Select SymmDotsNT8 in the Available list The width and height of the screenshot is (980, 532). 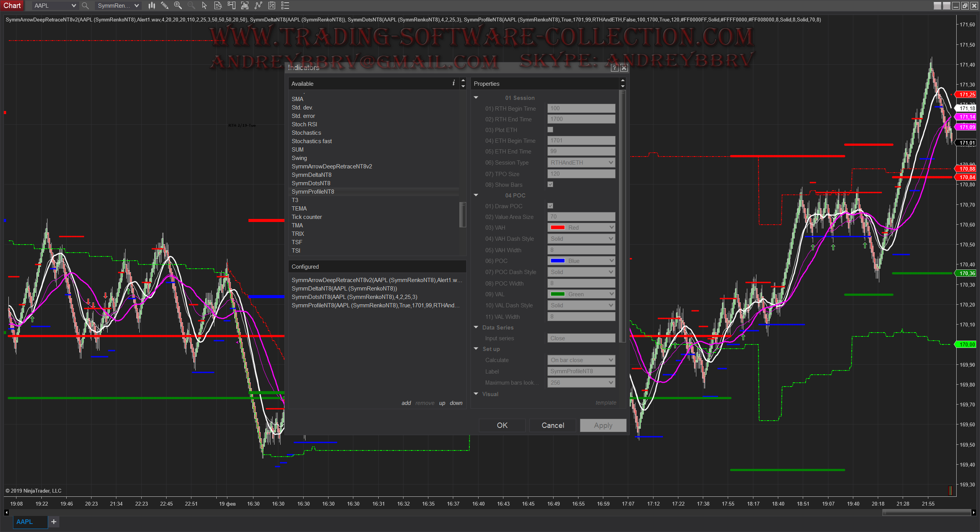coord(311,183)
